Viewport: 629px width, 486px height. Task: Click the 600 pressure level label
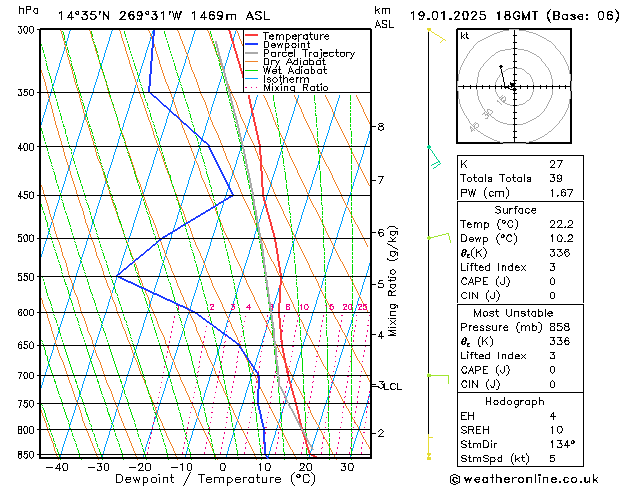click(x=28, y=312)
